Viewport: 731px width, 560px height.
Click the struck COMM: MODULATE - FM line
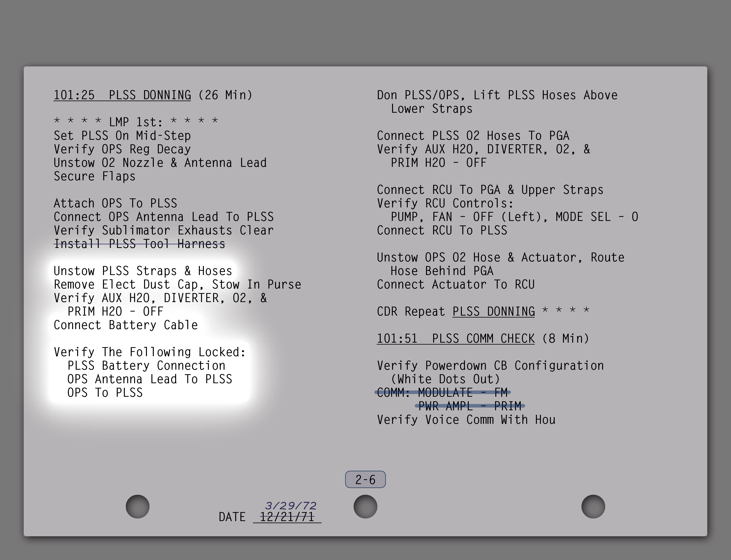(442, 393)
